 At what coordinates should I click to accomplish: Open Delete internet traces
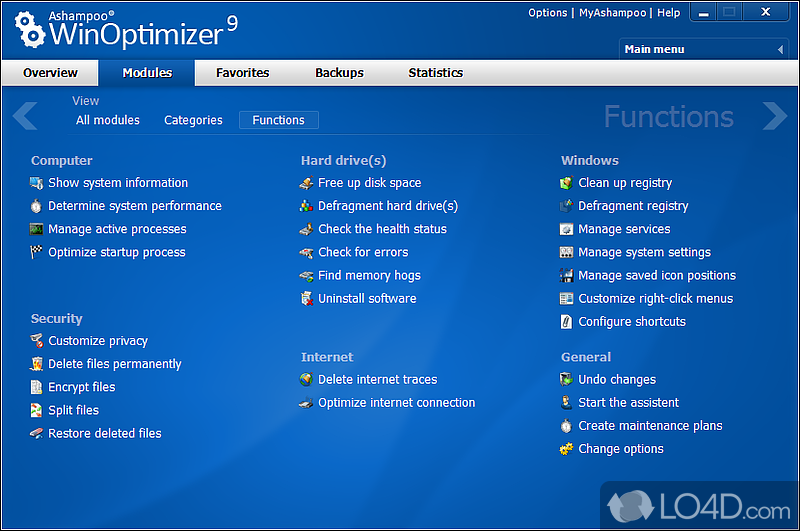click(378, 379)
